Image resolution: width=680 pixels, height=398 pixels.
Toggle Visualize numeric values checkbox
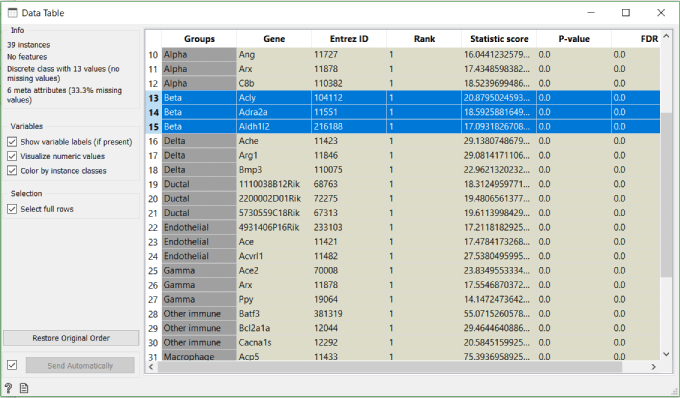click(12, 156)
